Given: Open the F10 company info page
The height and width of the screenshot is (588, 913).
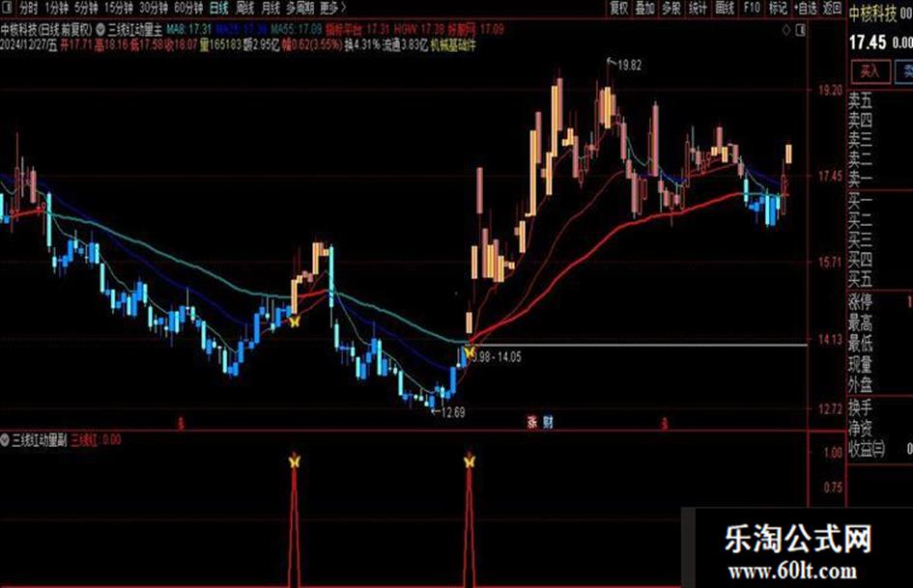Looking at the screenshot, I should tap(752, 8).
